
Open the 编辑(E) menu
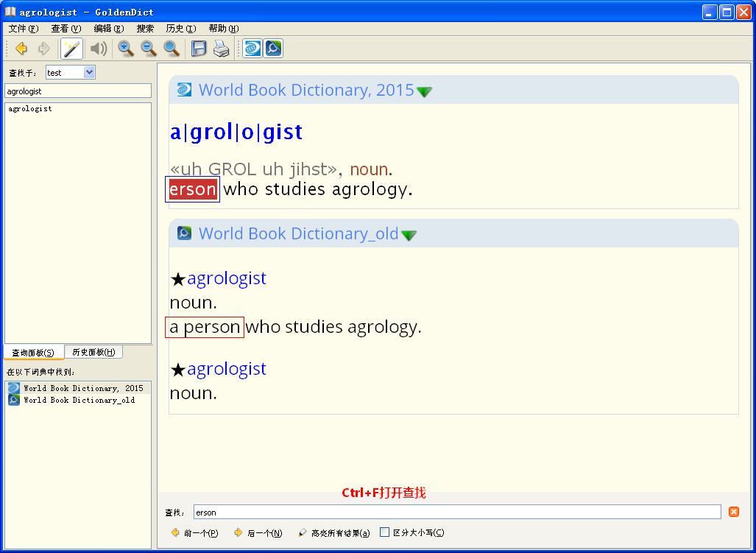[x=109, y=29]
